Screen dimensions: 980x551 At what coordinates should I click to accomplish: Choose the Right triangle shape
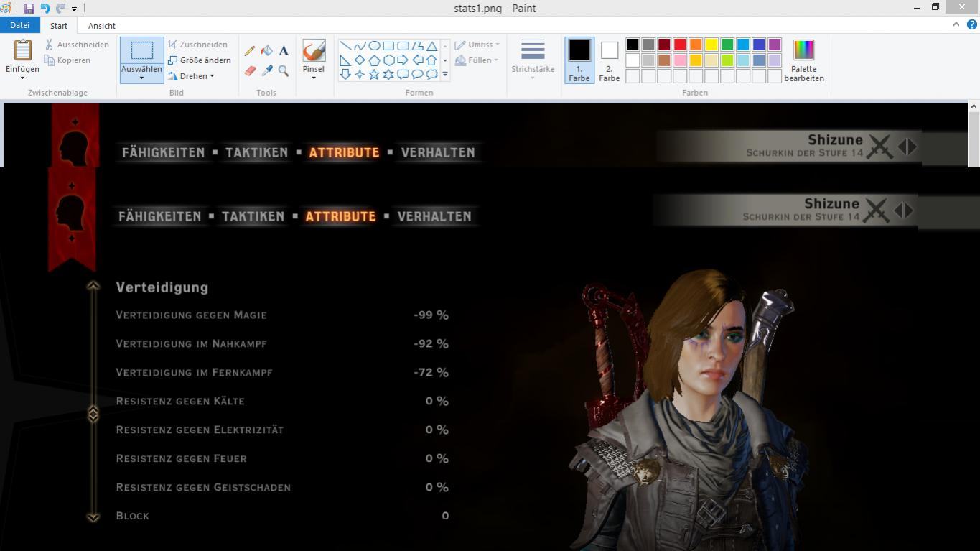point(345,60)
